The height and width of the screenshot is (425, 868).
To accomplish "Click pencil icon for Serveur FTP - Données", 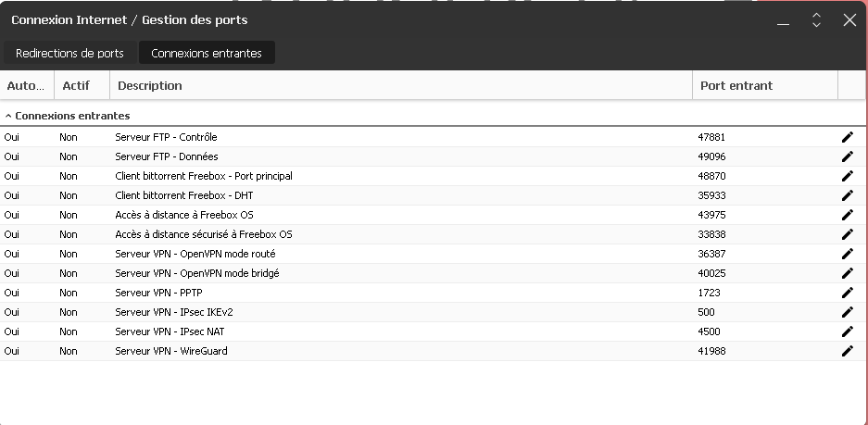I will click(x=847, y=156).
